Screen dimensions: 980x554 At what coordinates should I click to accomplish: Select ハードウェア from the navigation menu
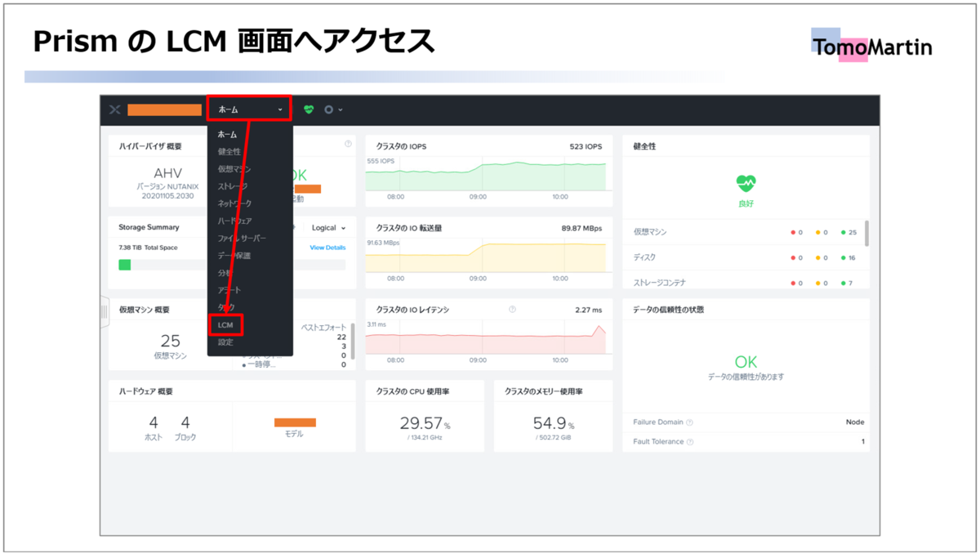point(235,221)
